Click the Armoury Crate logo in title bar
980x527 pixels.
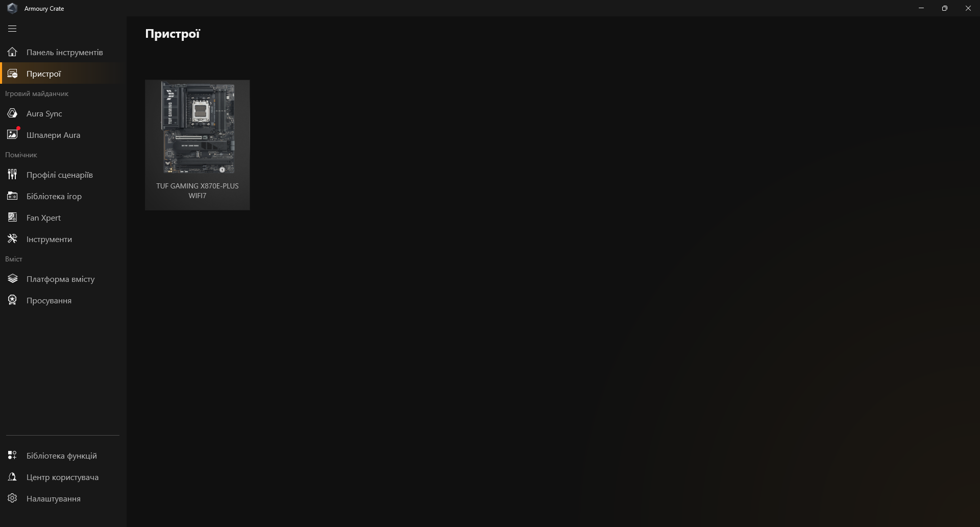point(12,8)
